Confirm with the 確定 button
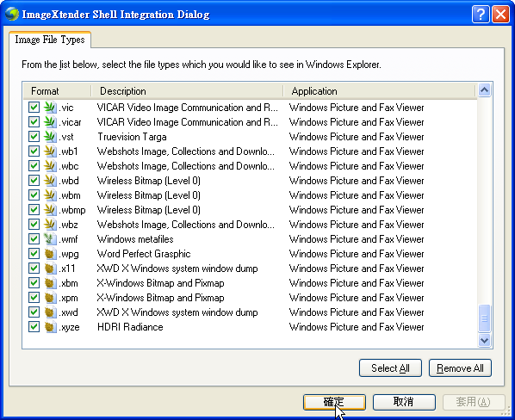This screenshot has height=420, width=515. (334, 402)
